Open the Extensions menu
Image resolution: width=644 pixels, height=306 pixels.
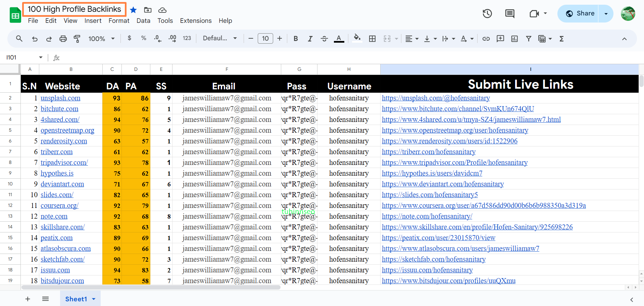(196, 21)
